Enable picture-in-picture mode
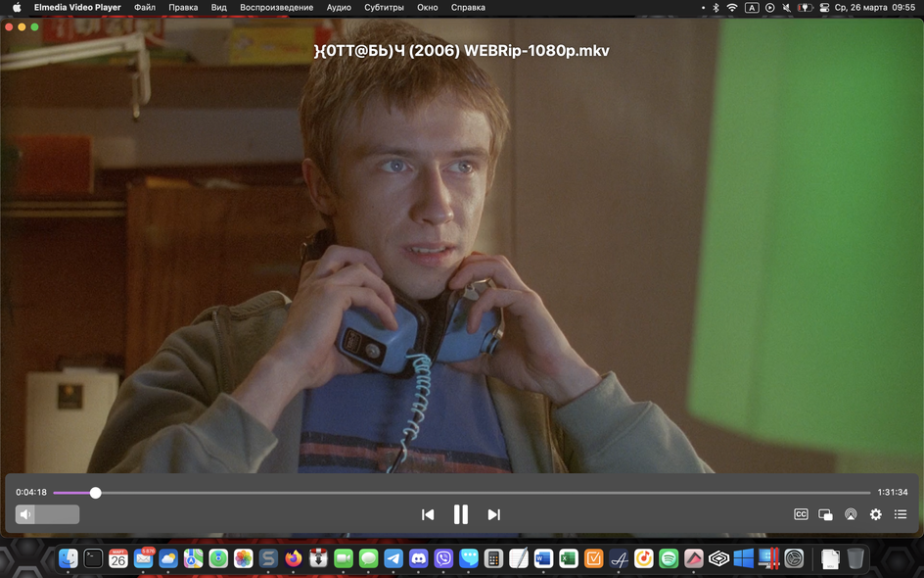The height and width of the screenshot is (578, 924). (825, 515)
